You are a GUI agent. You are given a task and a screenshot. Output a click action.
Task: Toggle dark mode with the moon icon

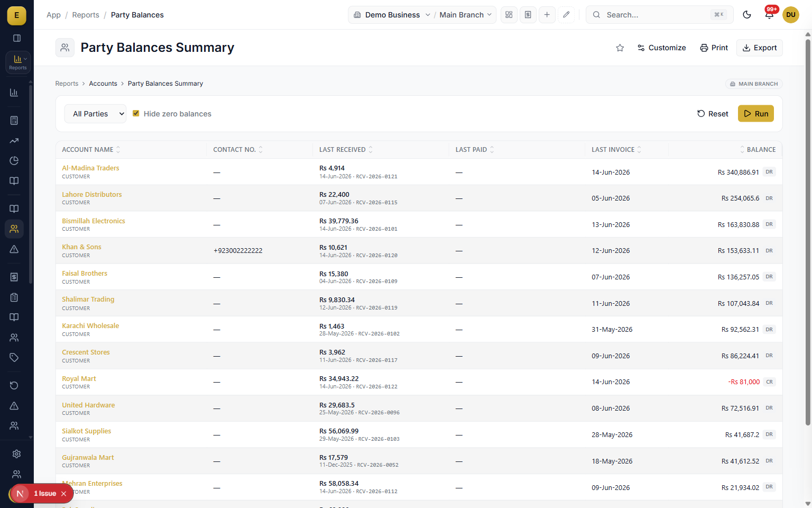point(747,15)
